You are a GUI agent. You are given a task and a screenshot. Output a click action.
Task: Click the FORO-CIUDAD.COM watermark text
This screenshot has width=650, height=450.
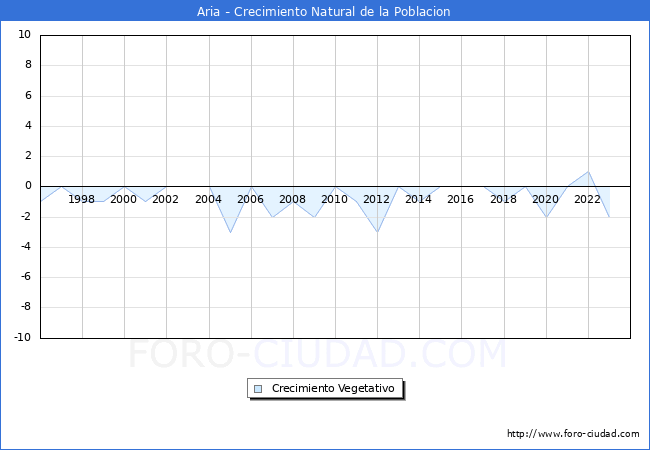tap(317, 354)
